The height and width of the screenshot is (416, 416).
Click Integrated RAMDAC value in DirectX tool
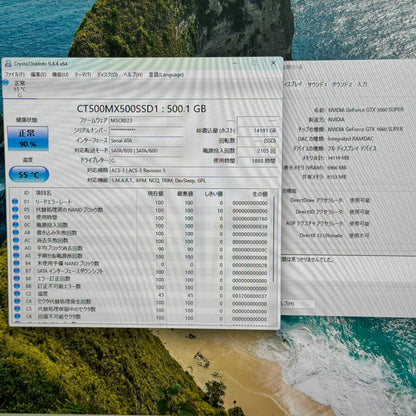pos(351,139)
